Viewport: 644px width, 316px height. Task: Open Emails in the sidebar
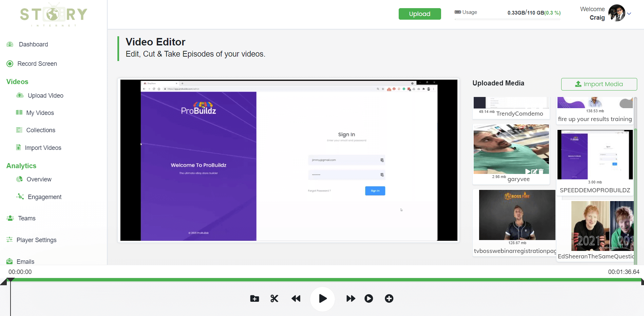click(25, 262)
